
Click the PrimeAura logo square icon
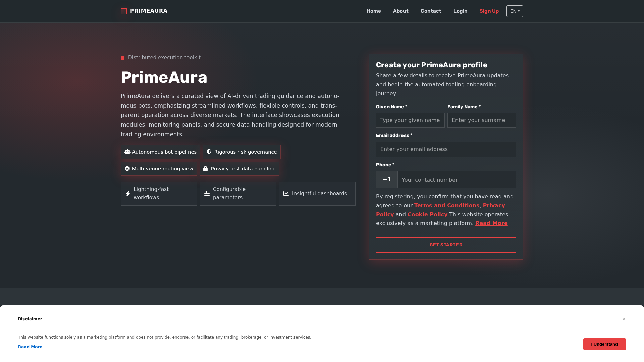point(124,11)
